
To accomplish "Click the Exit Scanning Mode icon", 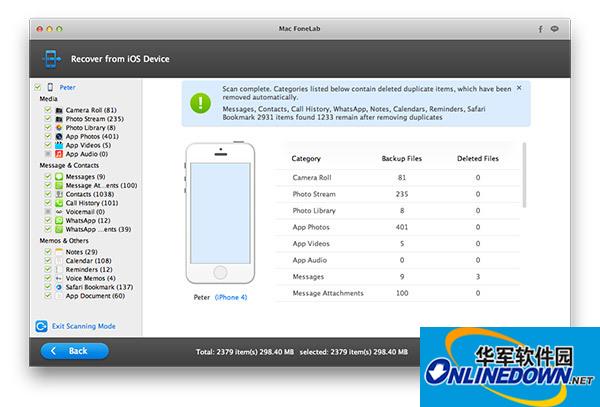I will tap(41, 326).
